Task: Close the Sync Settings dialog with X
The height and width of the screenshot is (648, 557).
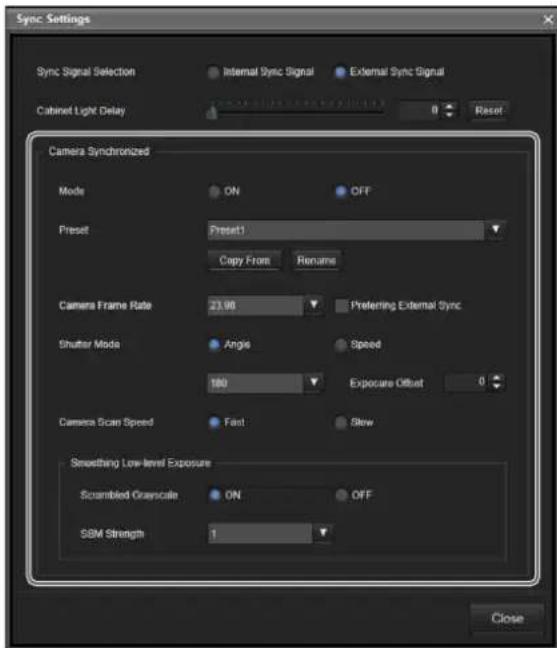Action: [x=548, y=19]
